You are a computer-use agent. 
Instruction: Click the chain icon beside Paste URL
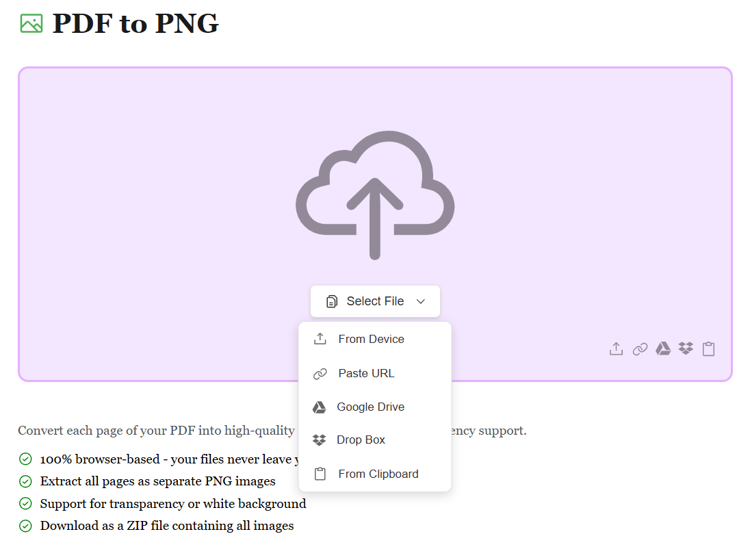[x=320, y=373]
